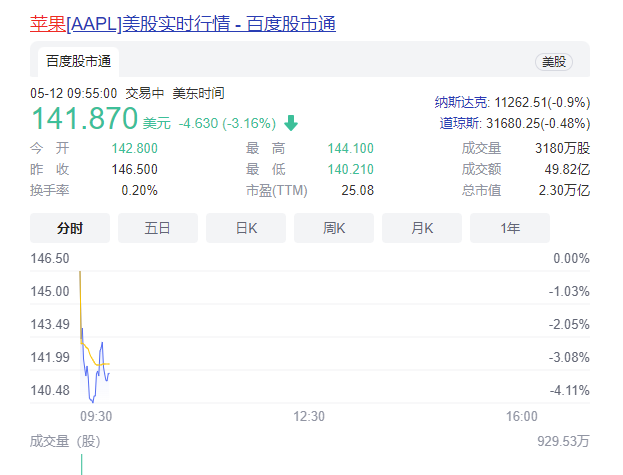Click the 最高 value 144.100
The height and width of the screenshot is (475, 623).
(350, 149)
